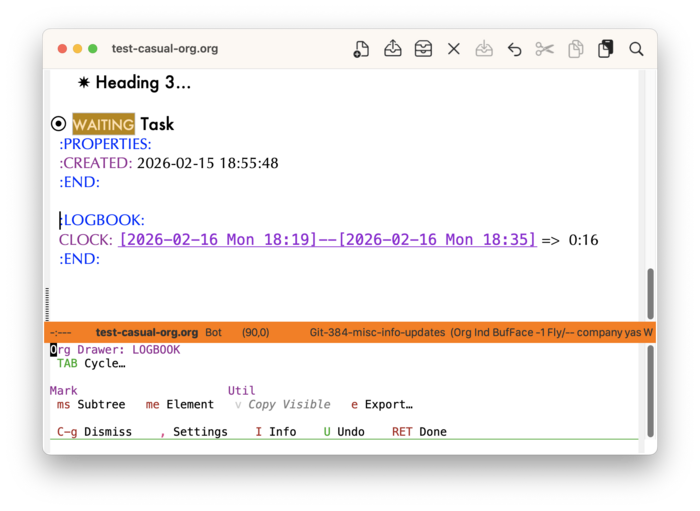Click the New File toolbar icon
The height and width of the screenshot is (511, 700).
[x=362, y=49]
